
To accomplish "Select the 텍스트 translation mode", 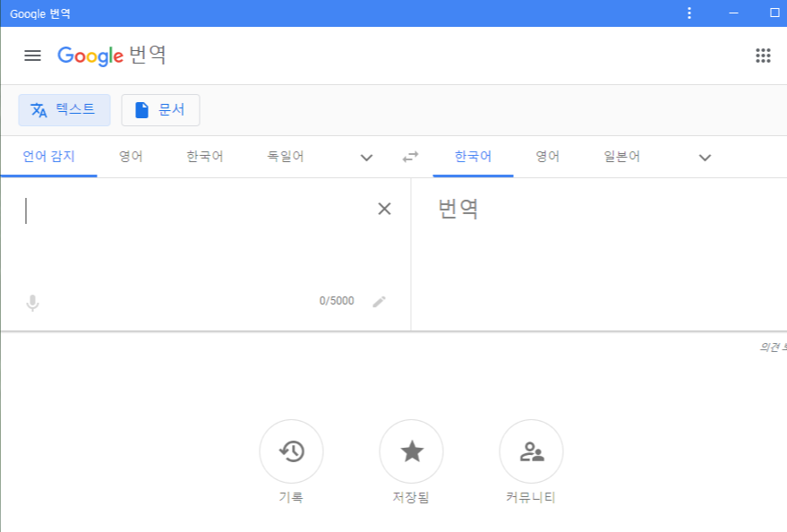I will pos(64,110).
